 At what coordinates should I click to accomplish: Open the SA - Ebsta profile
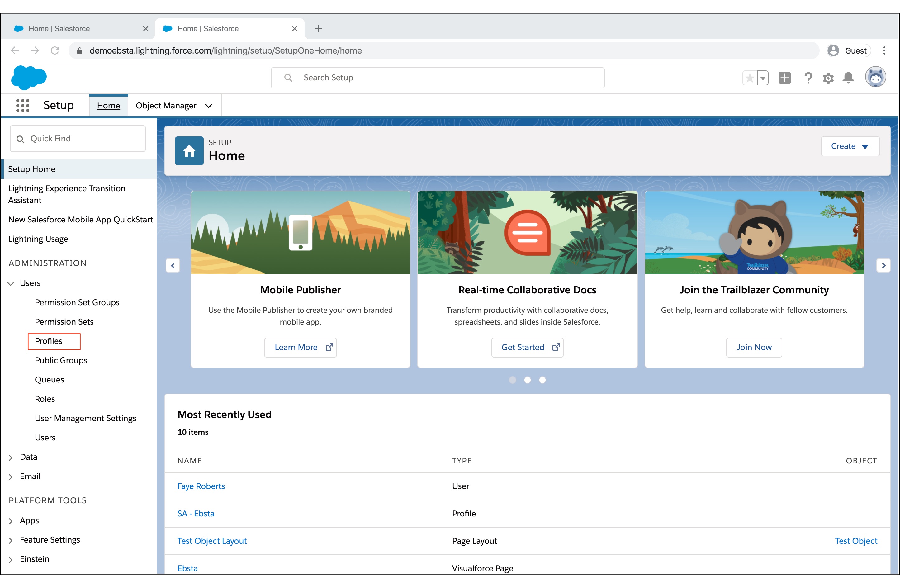196,514
